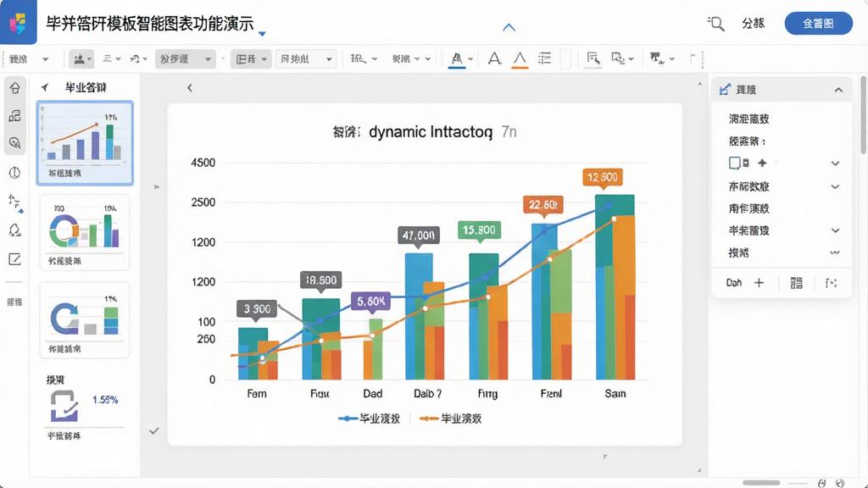This screenshot has height=488, width=868.
Task: Select the third thumbnail with blue C ring
Action: click(85, 319)
